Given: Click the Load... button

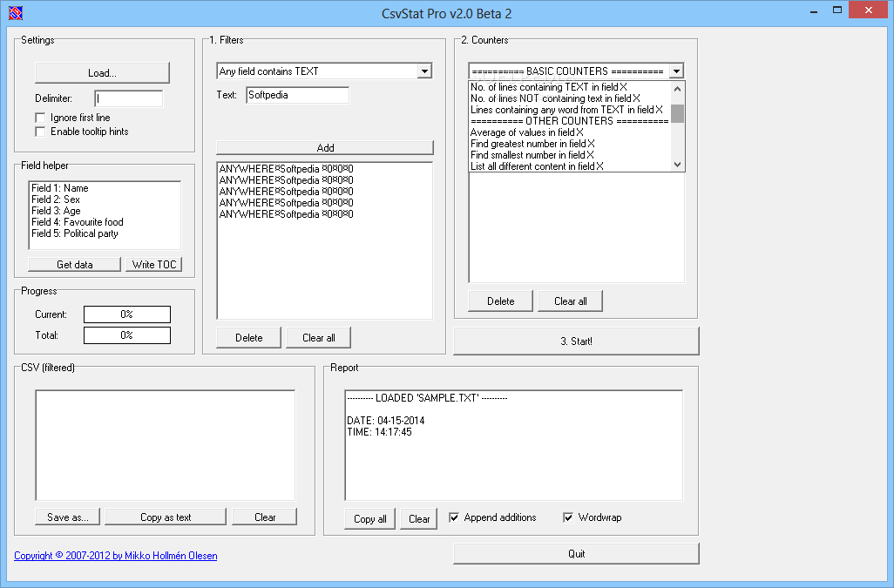Looking at the screenshot, I should point(102,73).
